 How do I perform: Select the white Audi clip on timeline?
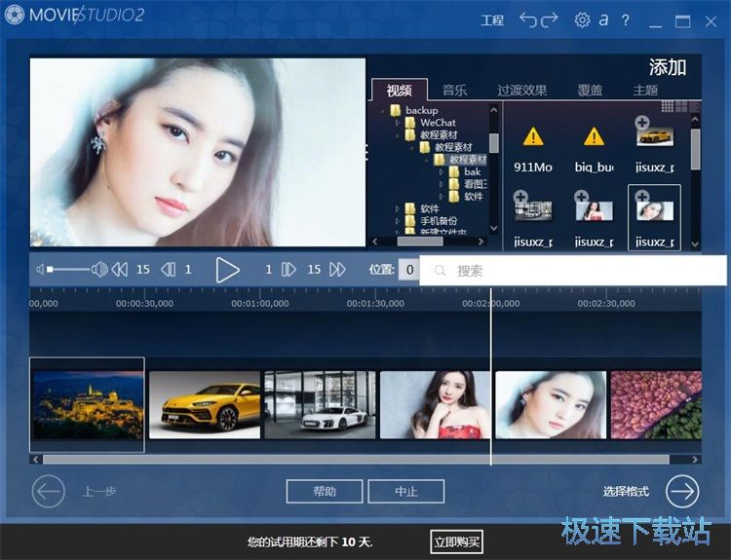pos(320,405)
